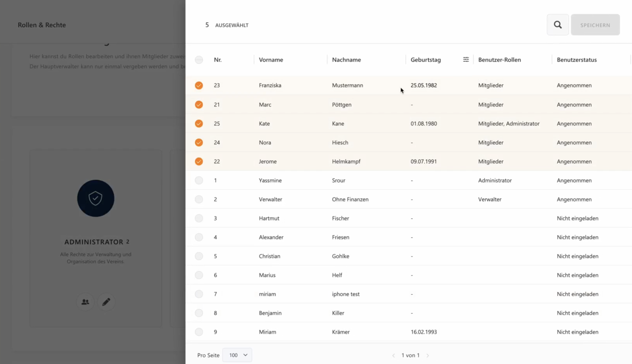Screen dimensions: 632x364
Task: Sort by Vorname column header
Action: click(x=271, y=60)
